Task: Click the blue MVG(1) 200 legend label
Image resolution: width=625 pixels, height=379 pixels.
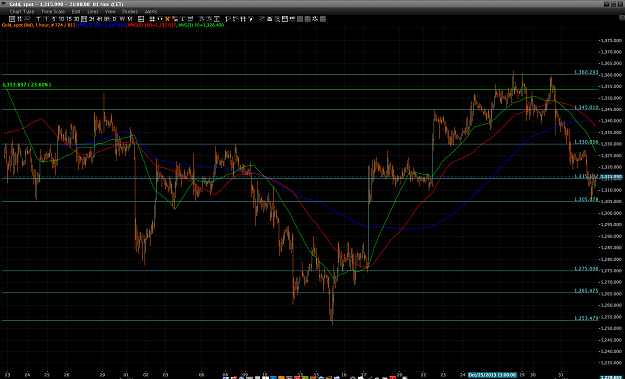Action: click(x=102, y=24)
